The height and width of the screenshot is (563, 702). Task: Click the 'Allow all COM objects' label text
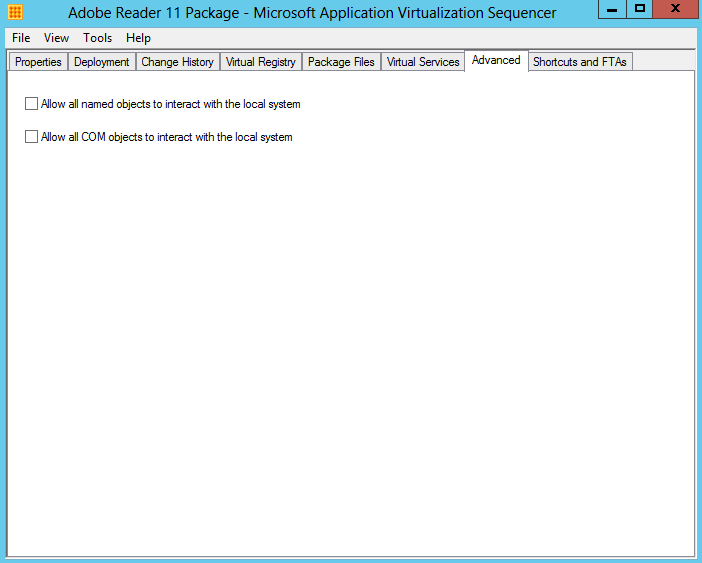(x=167, y=137)
